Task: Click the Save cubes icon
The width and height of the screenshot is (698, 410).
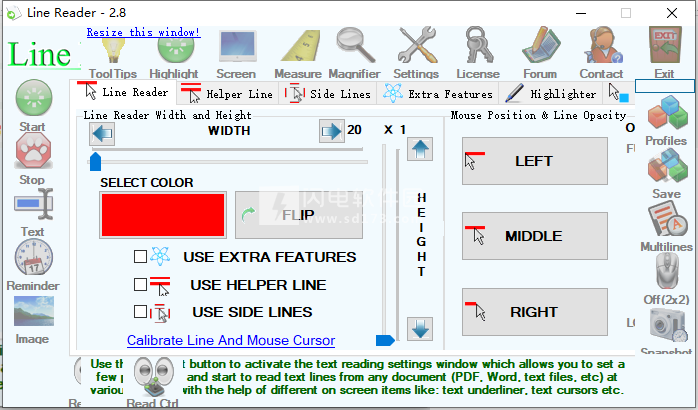Action: 668,167
